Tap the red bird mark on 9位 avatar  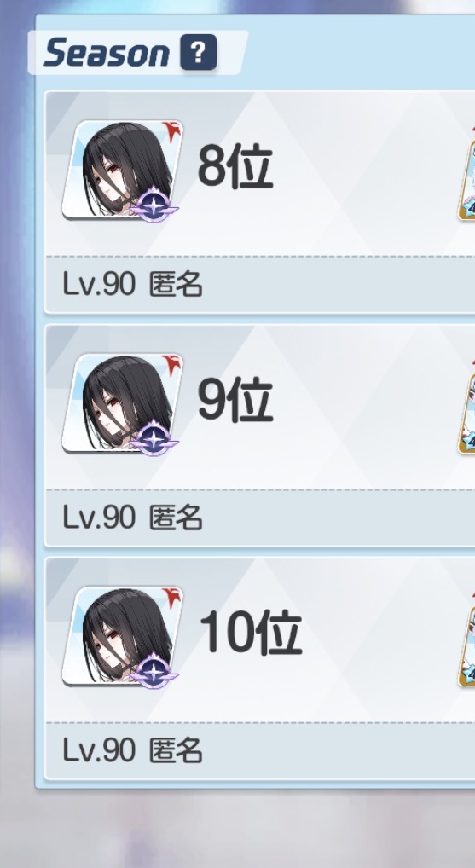pos(172,367)
